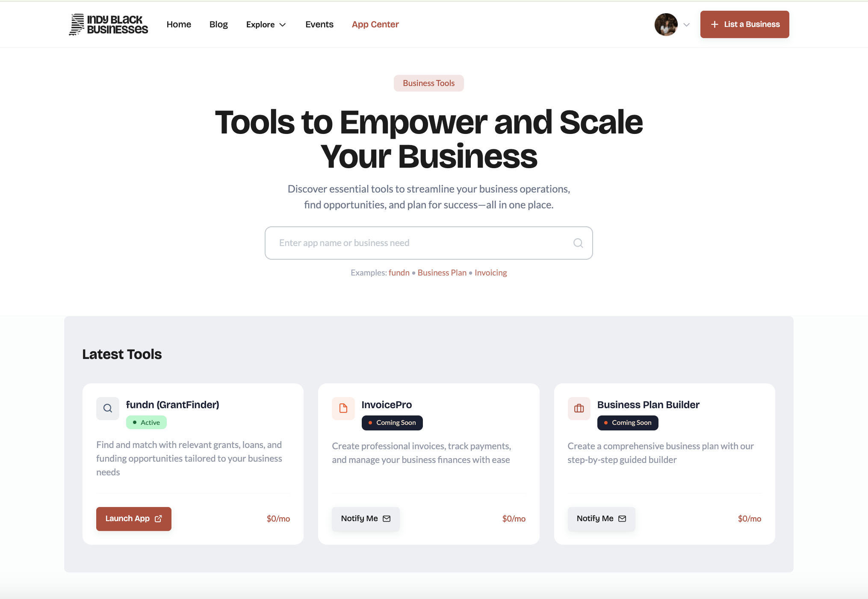This screenshot has height=599, width=868.
Task: Toggle the Business Plan Builder Notify Me button
Action: coord(600,519)
